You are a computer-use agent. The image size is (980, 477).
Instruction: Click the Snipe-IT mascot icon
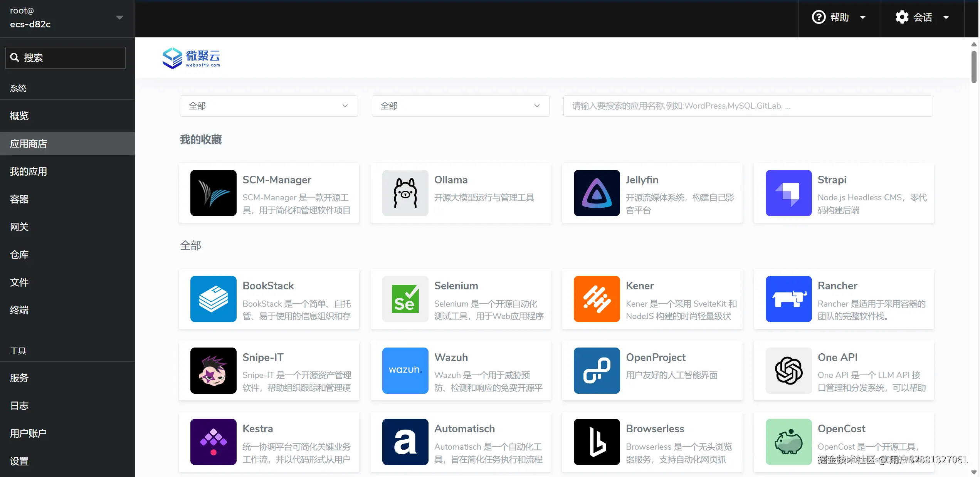pyautogui.click(x=213, y=370)
